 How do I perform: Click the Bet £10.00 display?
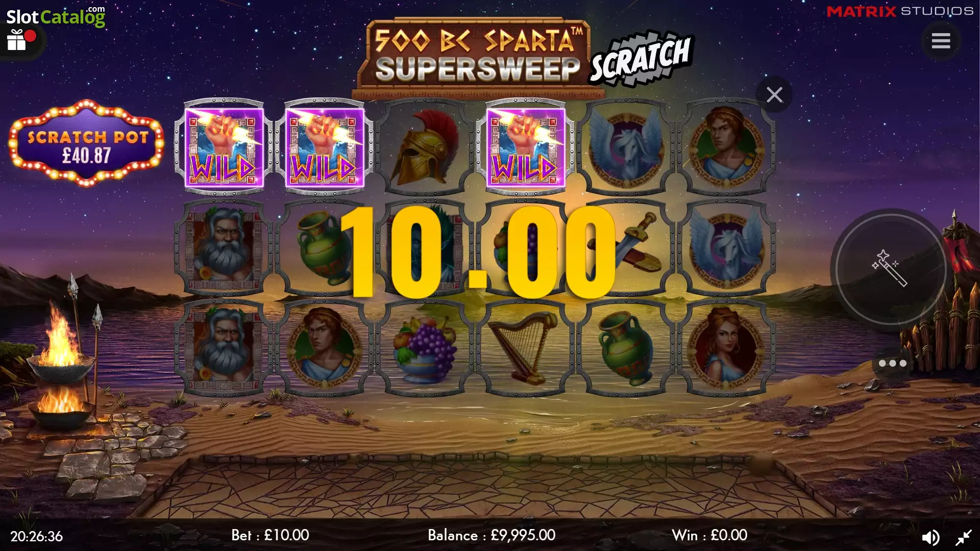click(270, 535)
